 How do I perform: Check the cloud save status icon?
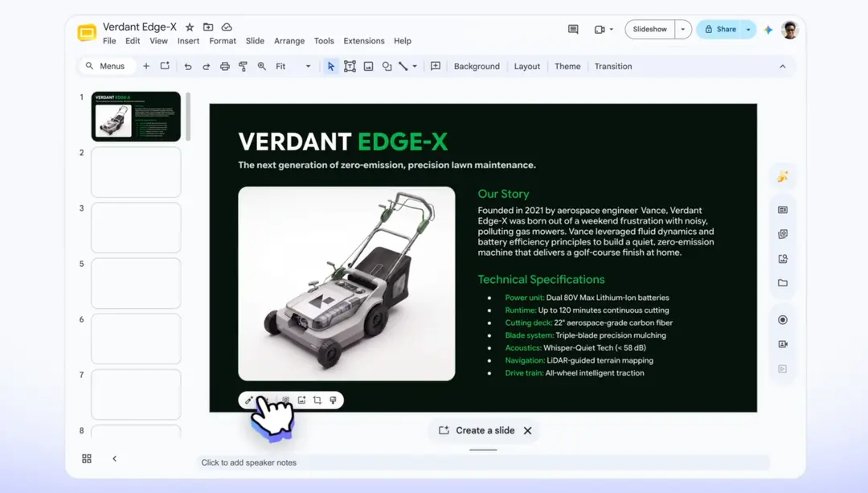pyautogui.click(x=227, y=27)
